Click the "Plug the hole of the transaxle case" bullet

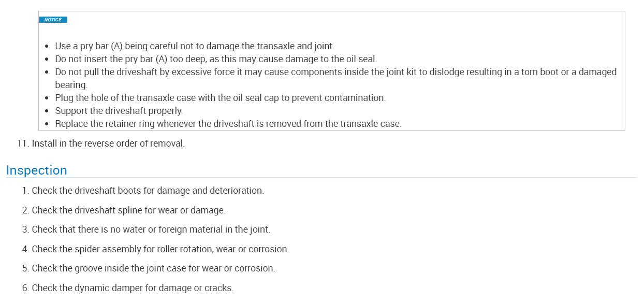click(x=220, y=97)
